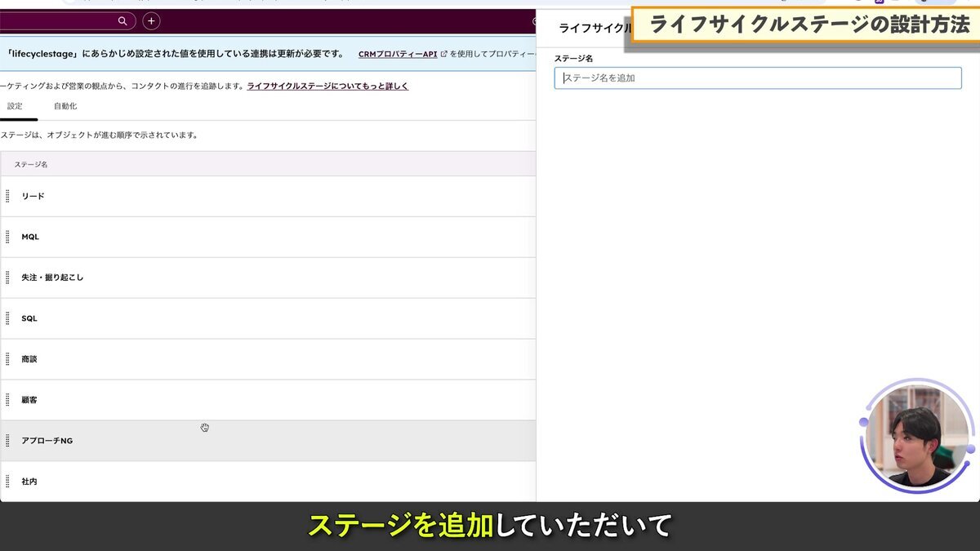The height and width of the screenshot is (551, 980).
Task: Click the search magnifier icon in top bar
Action: pos(122,21)
